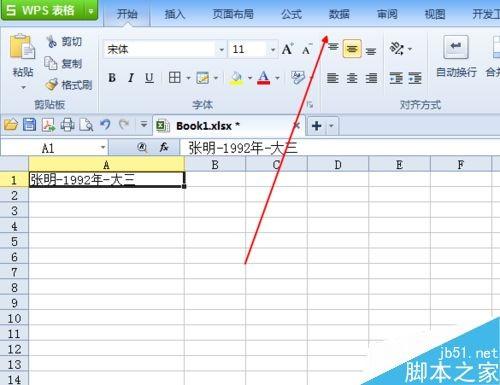Select the Book1.xlsx document tab
Viewport: 500px width, 385px height.
point(229,126)
